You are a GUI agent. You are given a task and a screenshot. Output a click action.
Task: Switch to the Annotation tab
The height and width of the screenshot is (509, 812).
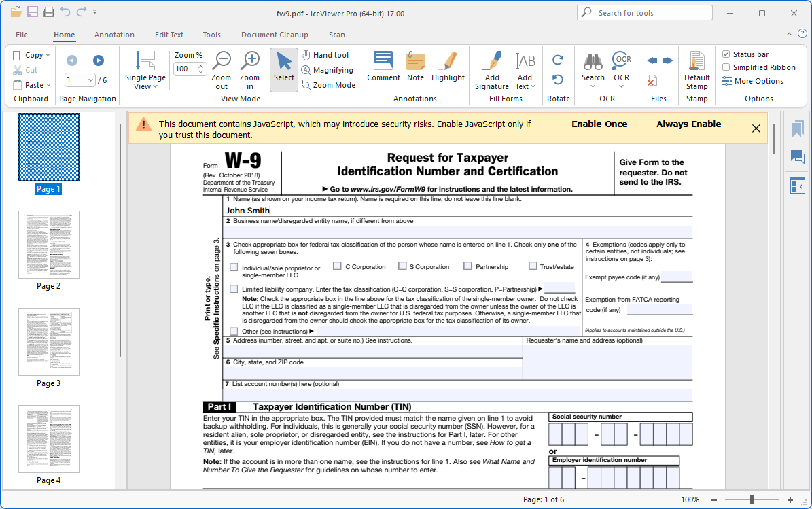[x=114, y=35]
